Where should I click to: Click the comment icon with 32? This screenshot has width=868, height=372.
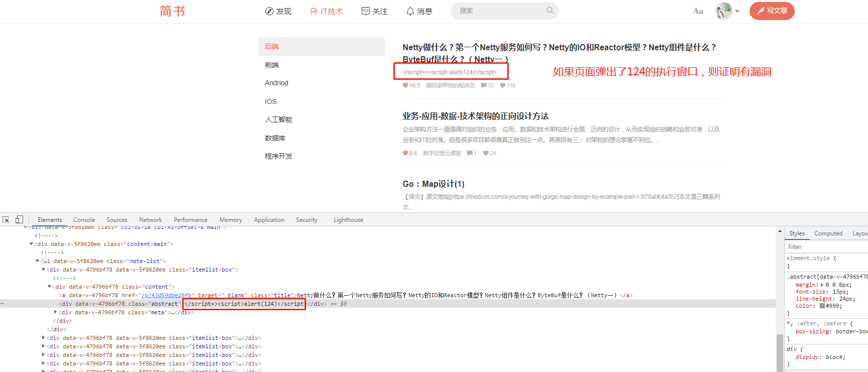pos(484,85)
